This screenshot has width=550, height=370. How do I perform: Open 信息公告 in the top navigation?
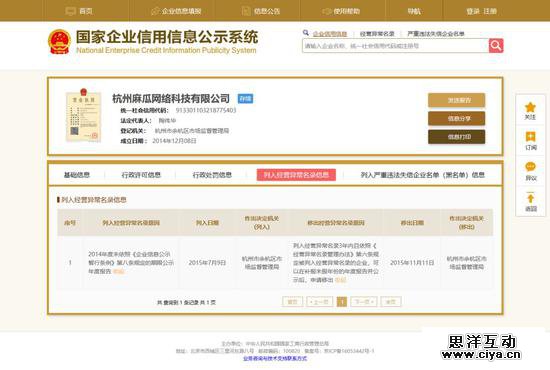click(x=267, y=11)
